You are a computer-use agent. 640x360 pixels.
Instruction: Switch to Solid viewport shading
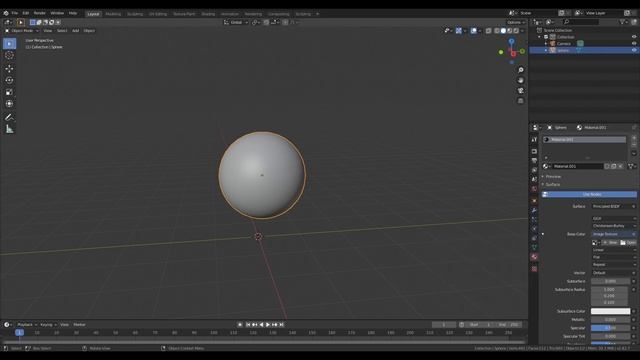click(503, 31)
